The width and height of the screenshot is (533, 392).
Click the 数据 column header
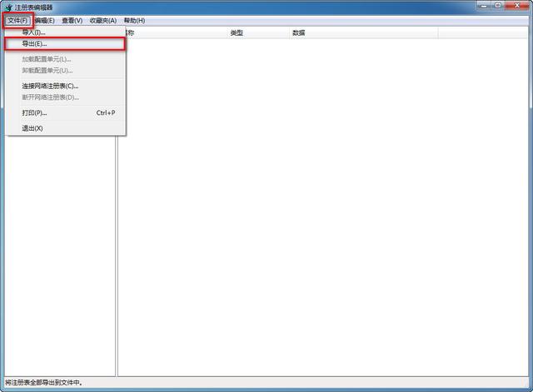(364, 33)
